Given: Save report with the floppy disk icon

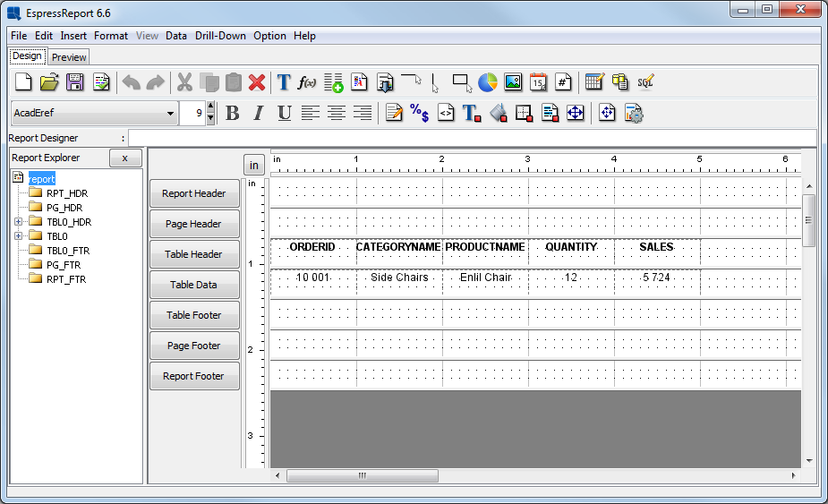Looking at the screenshot, I should (x=75, y=82).
